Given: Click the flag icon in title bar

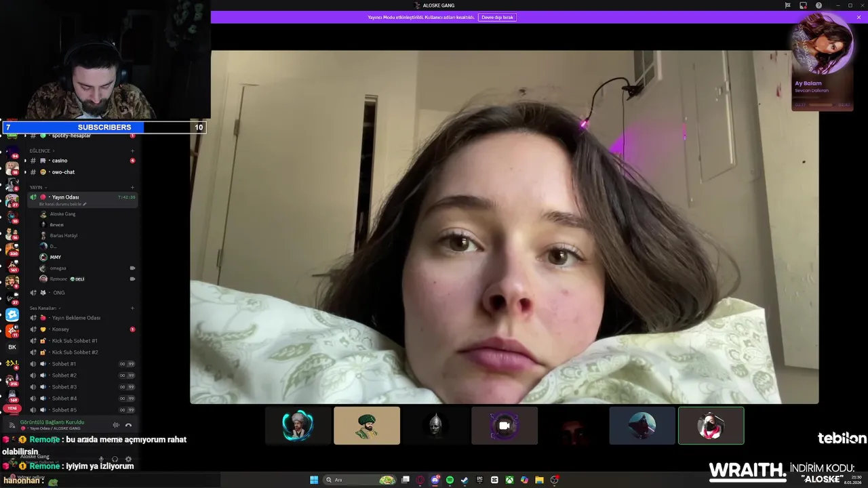Looking at the screenshot, I should (787, 5).
